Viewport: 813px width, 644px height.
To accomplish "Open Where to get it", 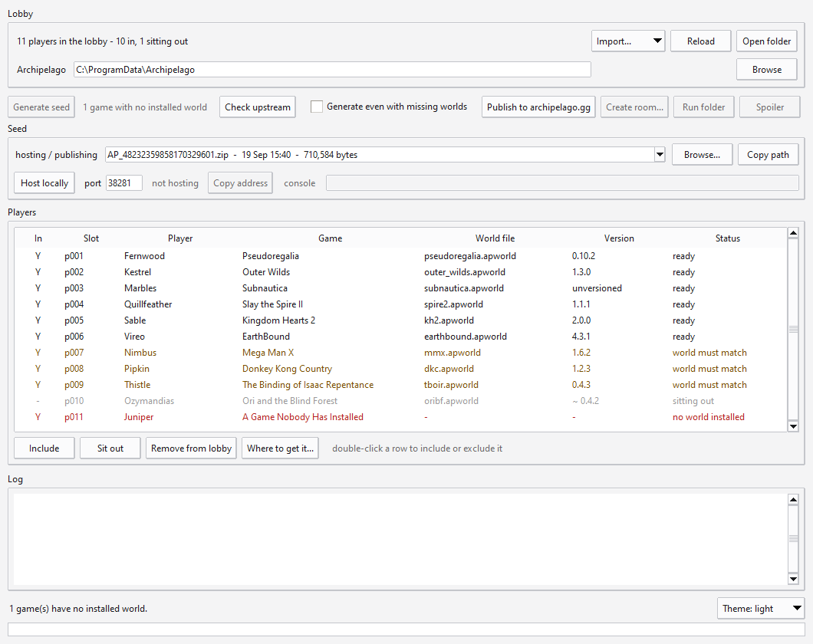I will click(x=280, y=449).
